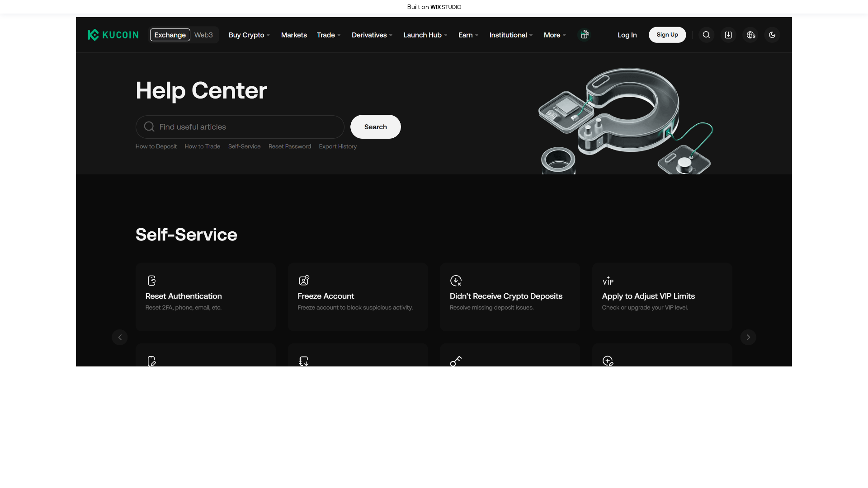Screen dimensions: 868x488
Task: Click the document download icon in second row
Action: (304, 361)
